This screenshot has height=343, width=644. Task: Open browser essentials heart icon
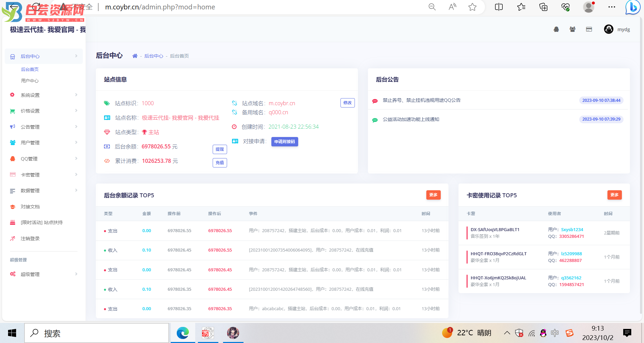[566, 7]
